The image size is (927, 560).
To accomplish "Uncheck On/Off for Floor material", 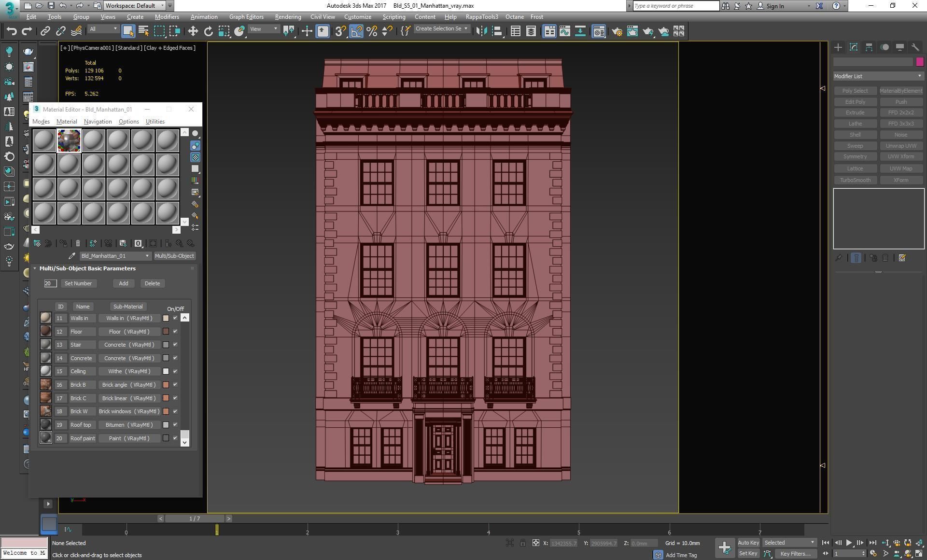I will pyautogui.click(x=175, y=332).
